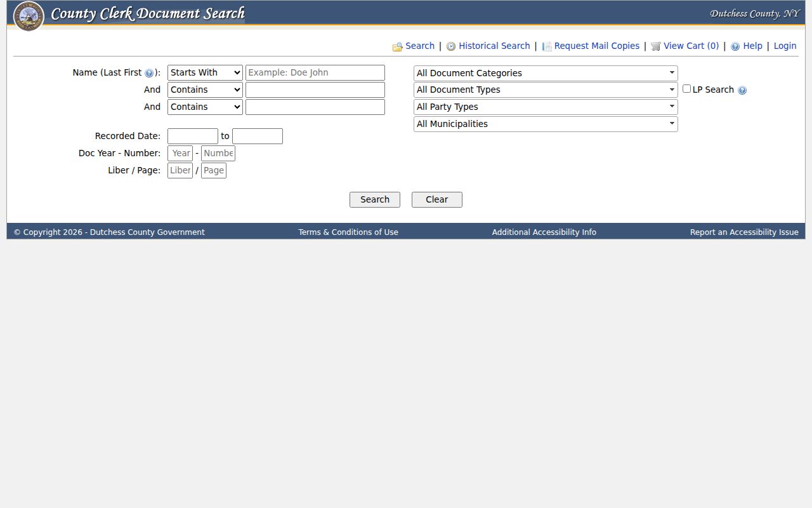Open the Request Mail Copies link
Screen dimensions: 812x508
pyautogui.click(x=597, y=46)
